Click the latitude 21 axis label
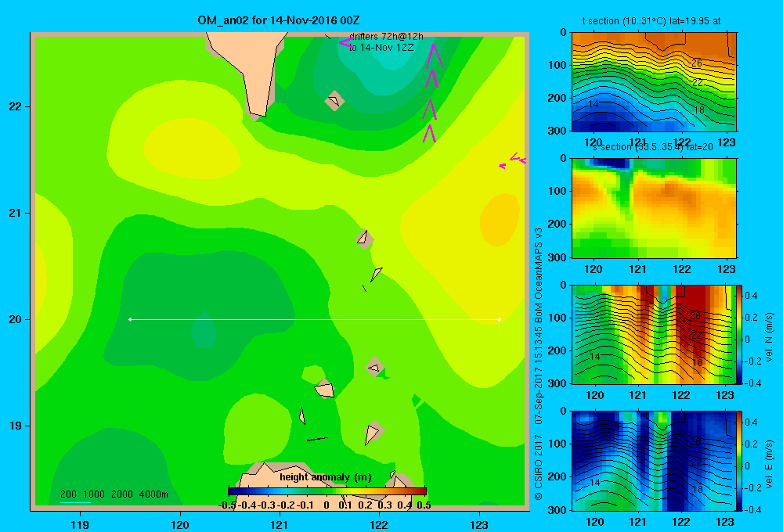The image size is (783, 532). pyautogui.click(x=15, y=213)
